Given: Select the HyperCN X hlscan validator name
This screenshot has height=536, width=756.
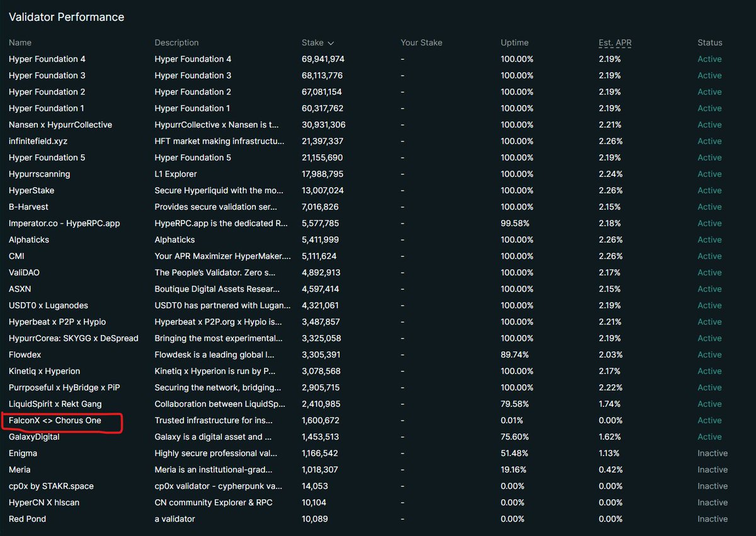Looking at the screenshot, I should (44, 502).
